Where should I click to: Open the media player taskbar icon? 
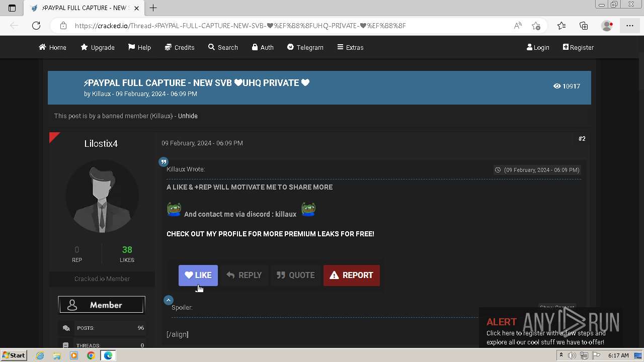[x=74, y=355]
